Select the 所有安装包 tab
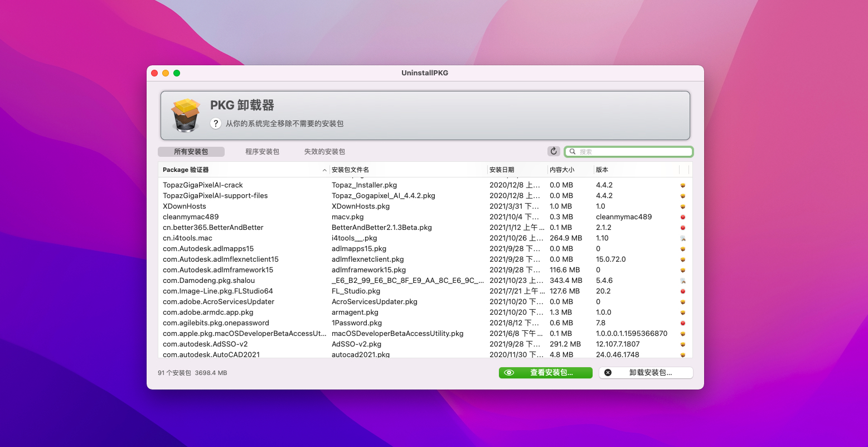Image resolution: width=868 pixels, height=447 pixels. coord(191,152)
